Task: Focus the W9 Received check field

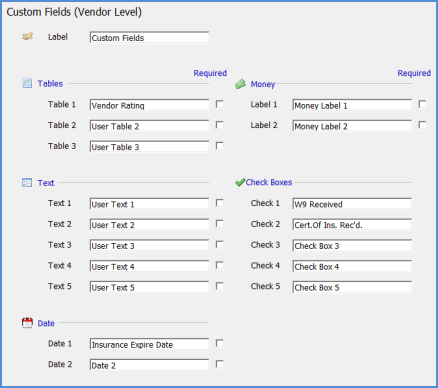Action: (352, 204)
